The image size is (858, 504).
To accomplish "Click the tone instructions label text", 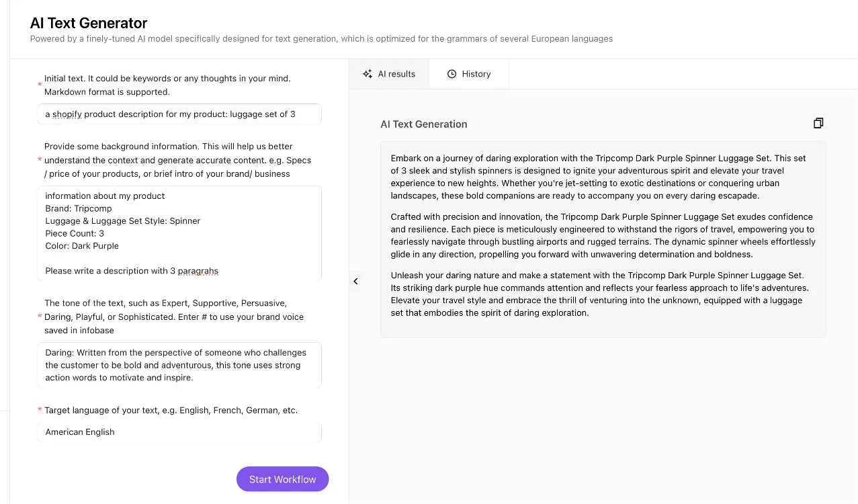I will click(174, 317).
